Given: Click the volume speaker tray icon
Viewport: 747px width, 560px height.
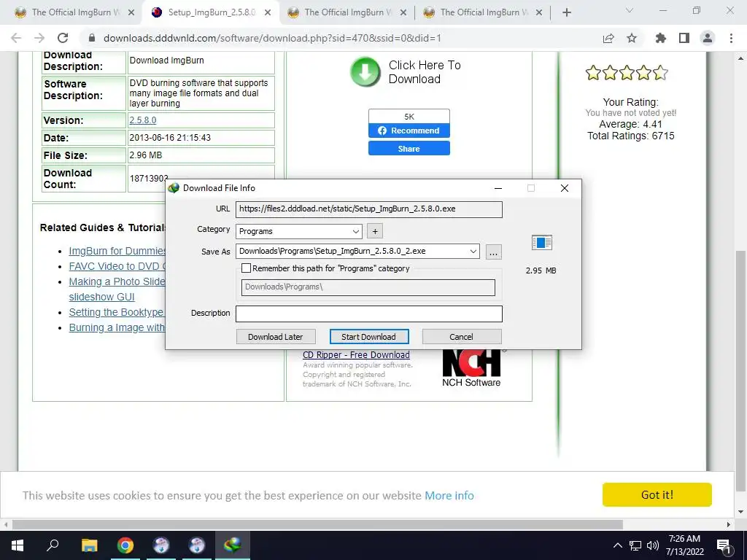Looking at the screenshot, I should [x=653, y=545].
